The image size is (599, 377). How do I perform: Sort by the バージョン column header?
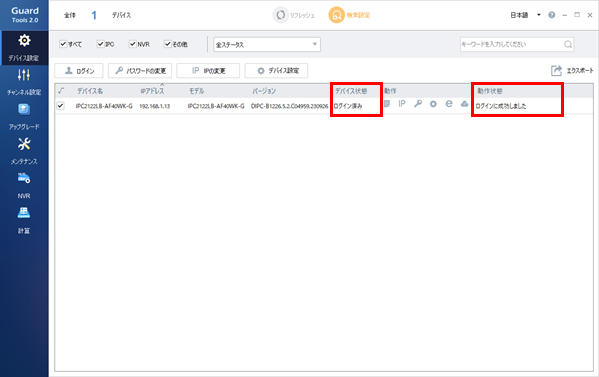click(264, 91)
